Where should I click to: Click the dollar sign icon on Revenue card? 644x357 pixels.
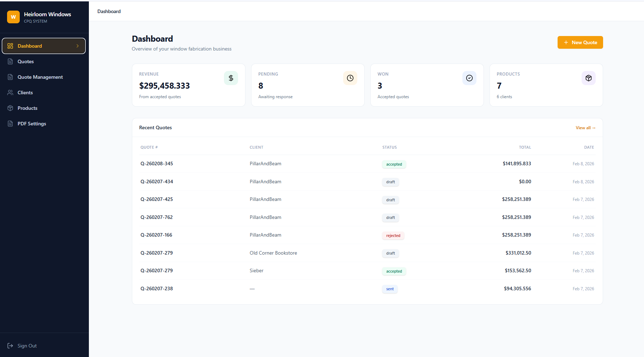click(x=231, y=78)
